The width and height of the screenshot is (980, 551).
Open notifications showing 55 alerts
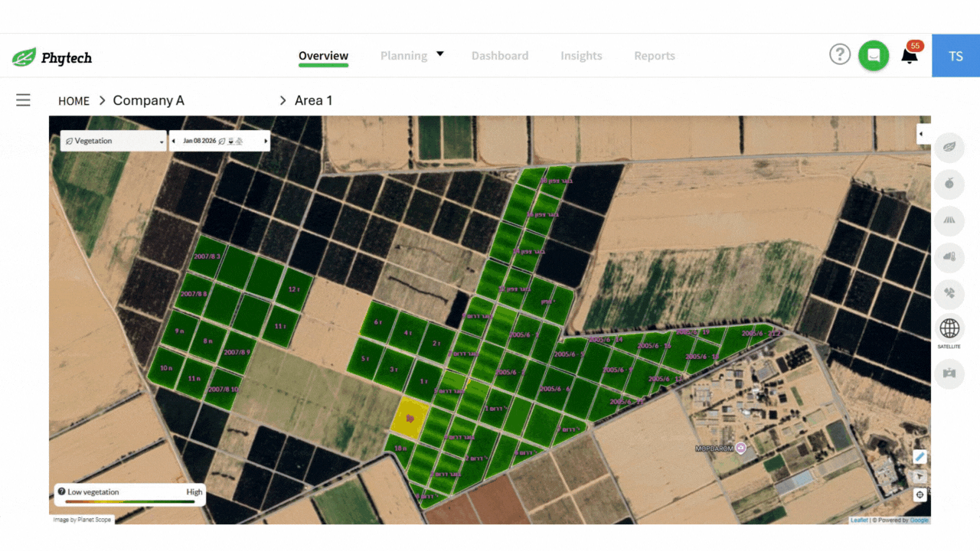tap(909, 56)
